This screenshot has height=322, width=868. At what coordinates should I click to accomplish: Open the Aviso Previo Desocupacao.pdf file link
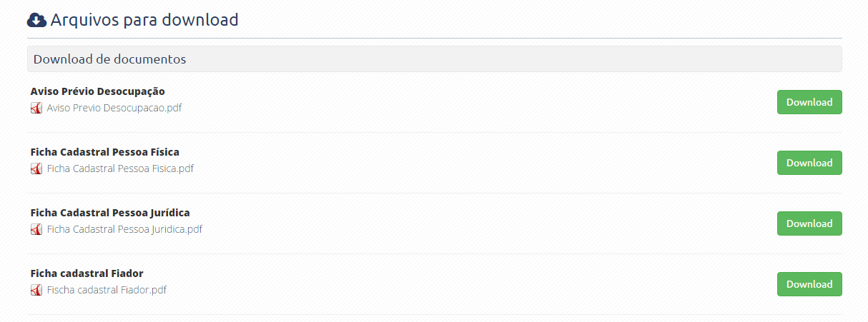point(114,109)
